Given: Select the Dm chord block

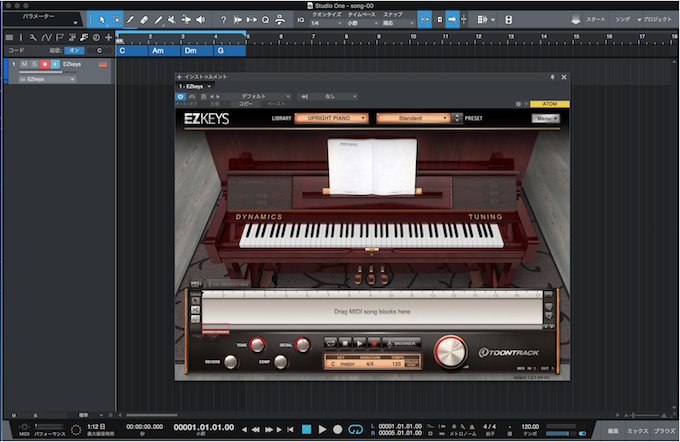Looking at the screenshot, I should point(197,51).
